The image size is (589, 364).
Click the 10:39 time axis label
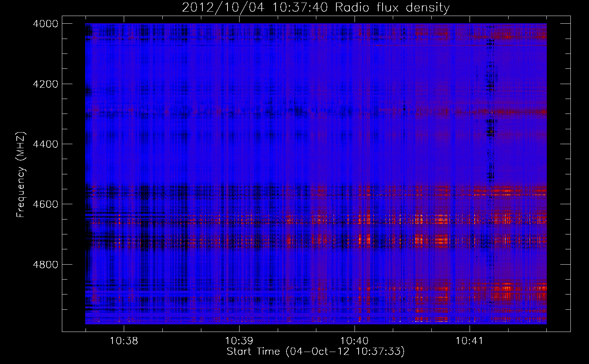tap(239, 341)
